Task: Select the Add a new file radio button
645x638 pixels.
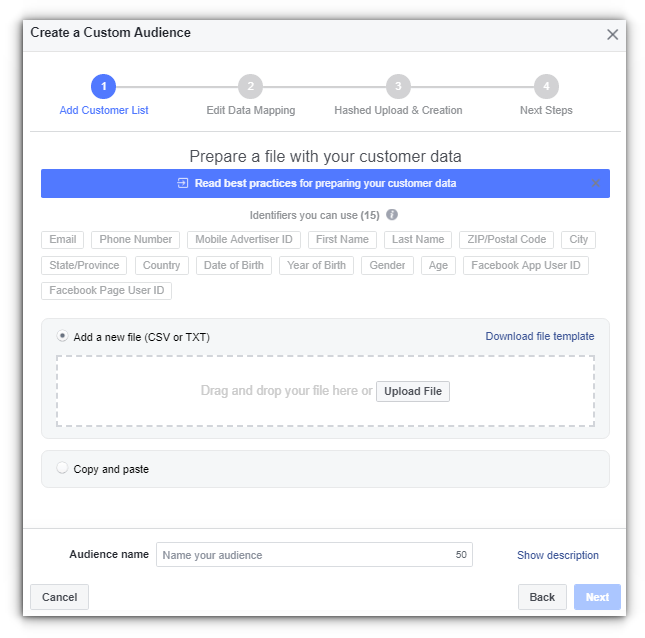Action: [62, 336]
